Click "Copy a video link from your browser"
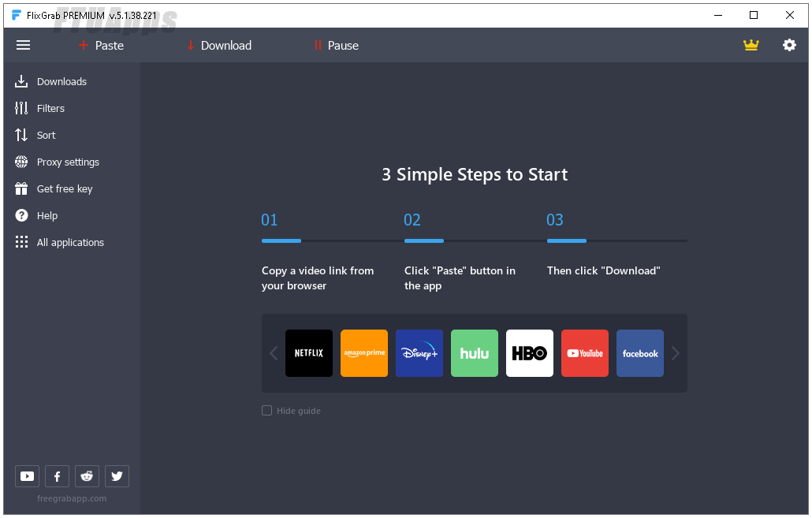 [318, 278]
